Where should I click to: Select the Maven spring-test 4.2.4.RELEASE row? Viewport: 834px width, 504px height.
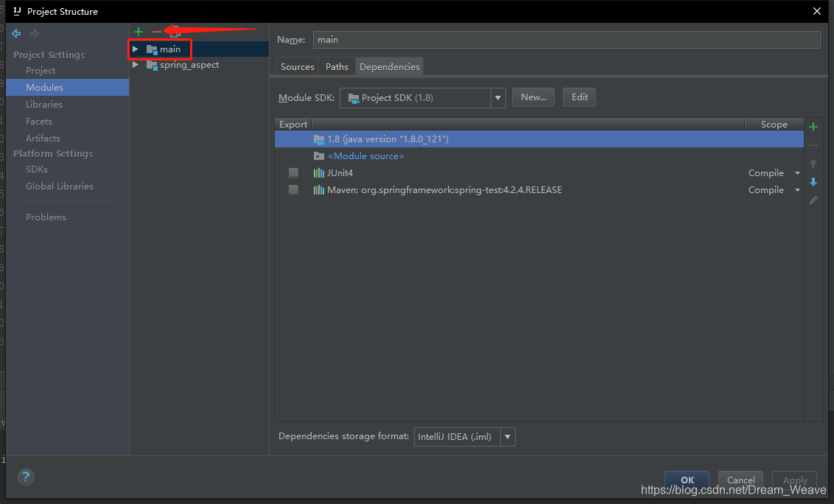click(x=539, y=190)
